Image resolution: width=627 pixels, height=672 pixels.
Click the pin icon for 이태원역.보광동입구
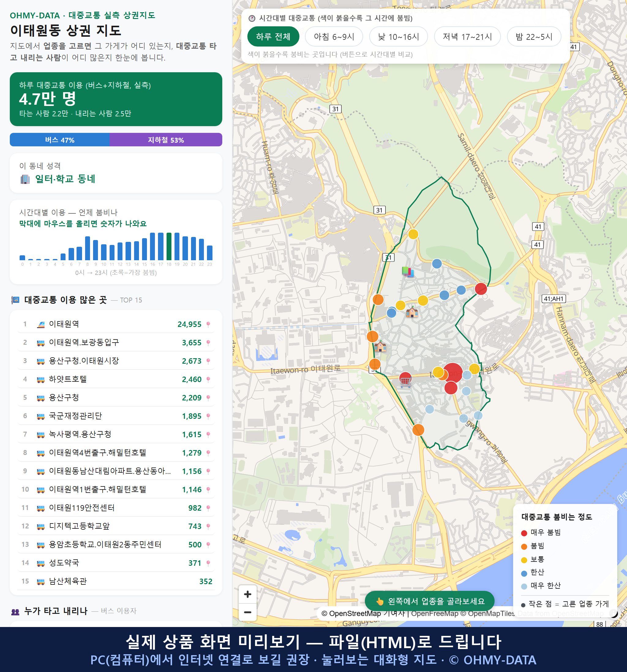(x=208, y=343)
